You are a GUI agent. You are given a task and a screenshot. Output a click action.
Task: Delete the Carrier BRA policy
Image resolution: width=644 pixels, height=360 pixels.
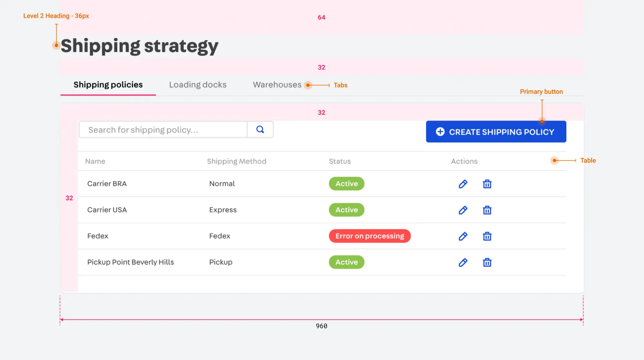tap(487, 184)
